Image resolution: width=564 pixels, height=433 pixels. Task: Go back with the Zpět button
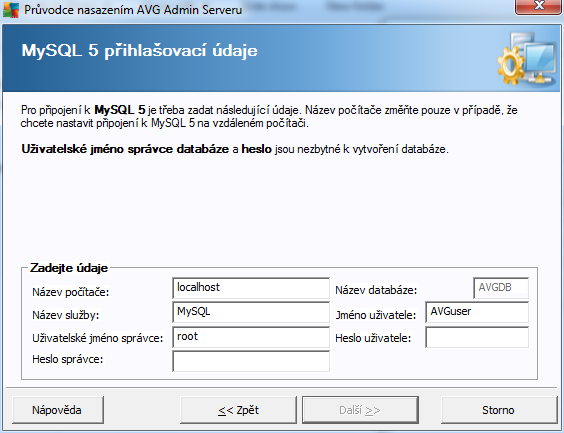(238, 410)
